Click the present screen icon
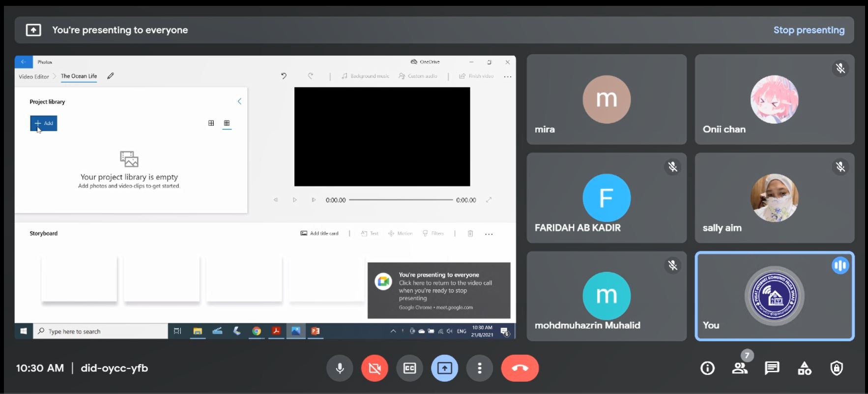The width and height of the screenshot is (868, 394). 444,368
